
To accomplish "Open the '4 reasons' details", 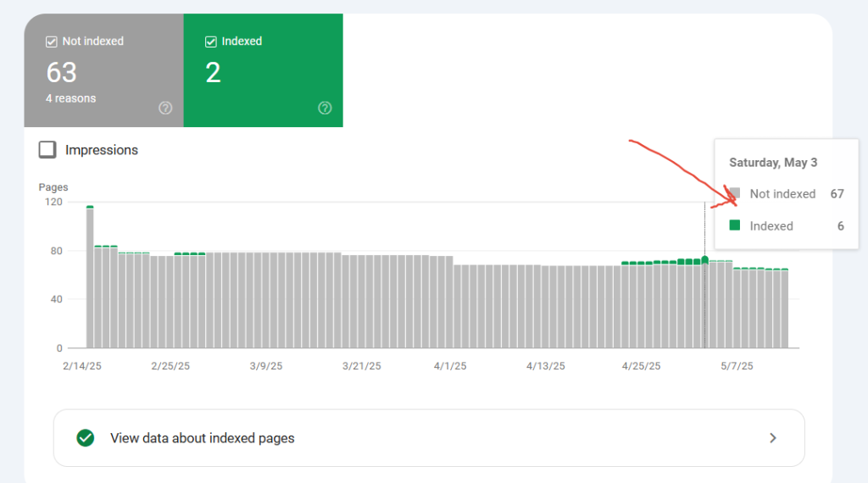I will coord(70,98).
